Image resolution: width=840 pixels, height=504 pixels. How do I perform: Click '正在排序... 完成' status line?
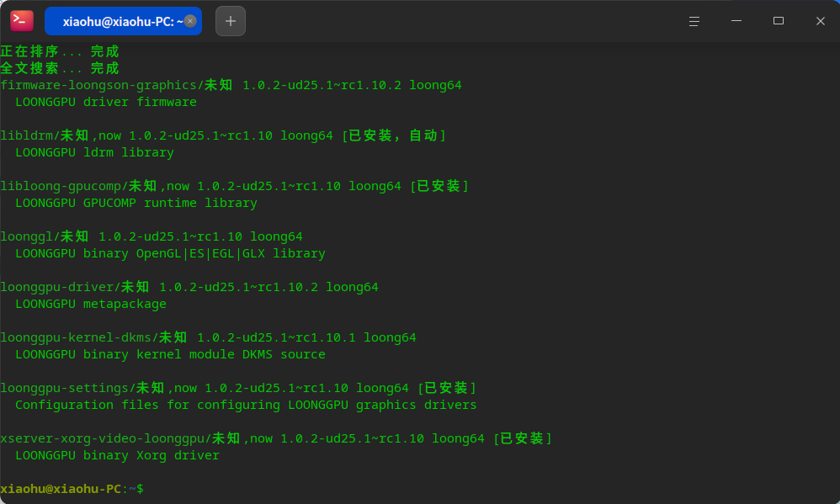[60, 51]
